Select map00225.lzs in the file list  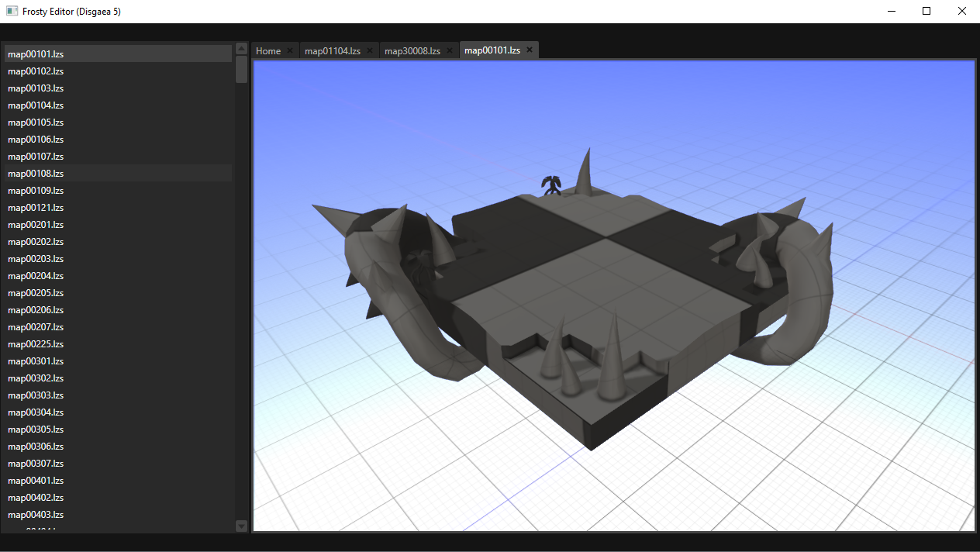coord(118,343)
